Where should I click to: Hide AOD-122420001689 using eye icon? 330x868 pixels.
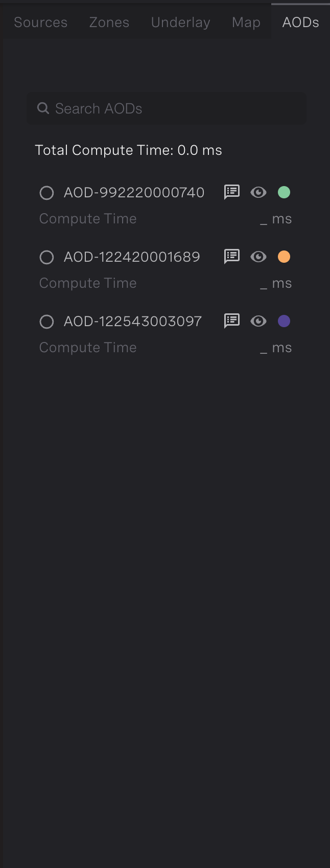[258, 257]
